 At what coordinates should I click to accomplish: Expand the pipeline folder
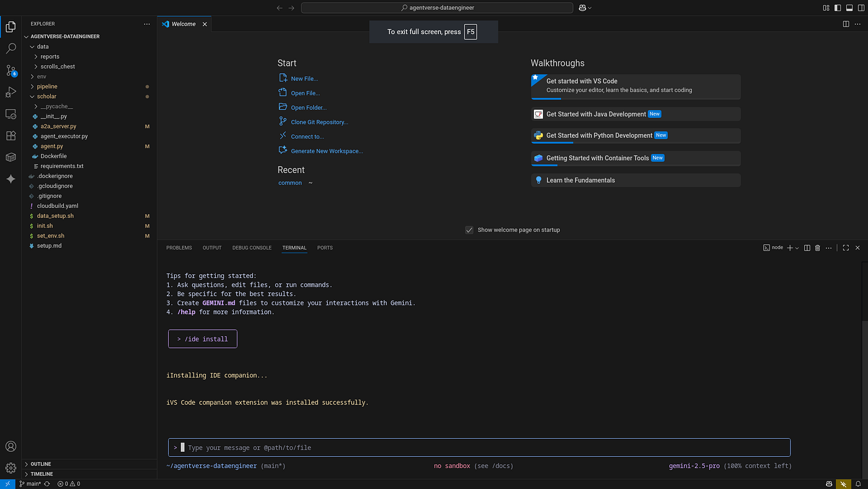[x=89, y=86]
